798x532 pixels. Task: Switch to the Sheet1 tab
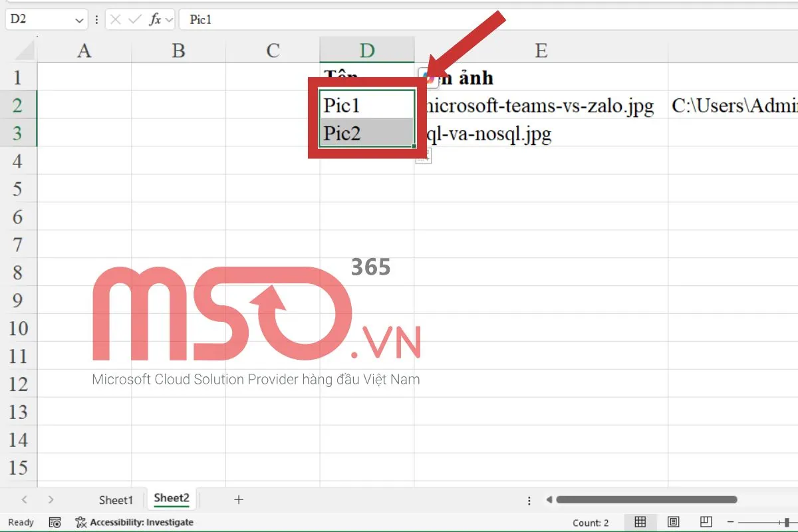click(116, 499)
